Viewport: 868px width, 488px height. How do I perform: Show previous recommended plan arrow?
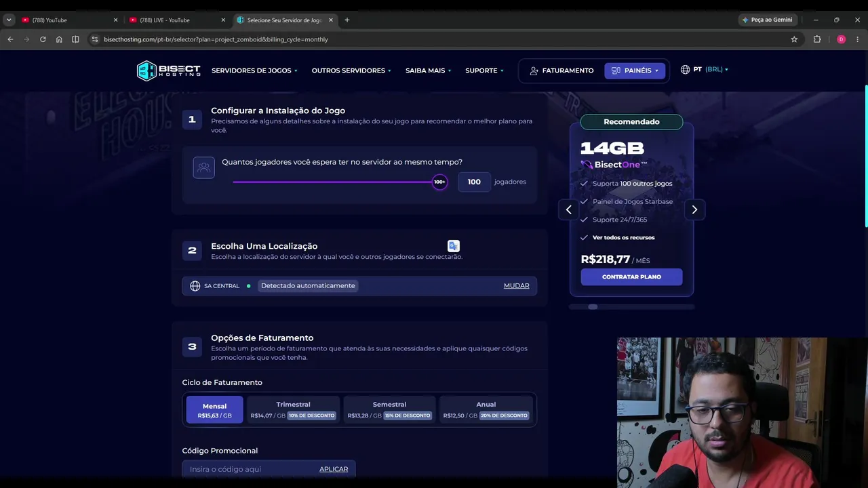(x=569, y=209)
